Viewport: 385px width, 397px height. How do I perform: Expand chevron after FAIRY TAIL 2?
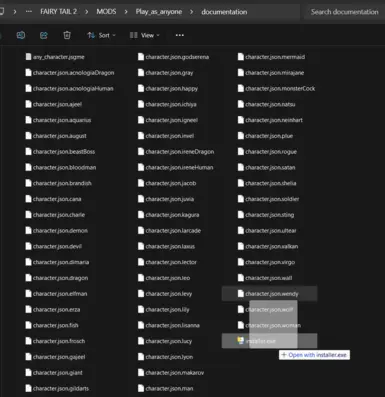[x=87, y=12]
